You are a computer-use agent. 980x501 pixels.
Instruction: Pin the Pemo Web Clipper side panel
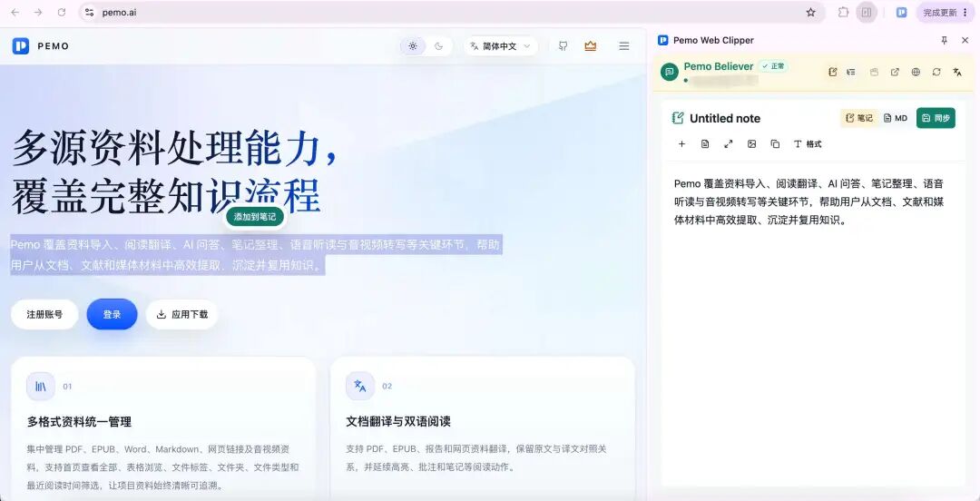click(x=945, y=40)
